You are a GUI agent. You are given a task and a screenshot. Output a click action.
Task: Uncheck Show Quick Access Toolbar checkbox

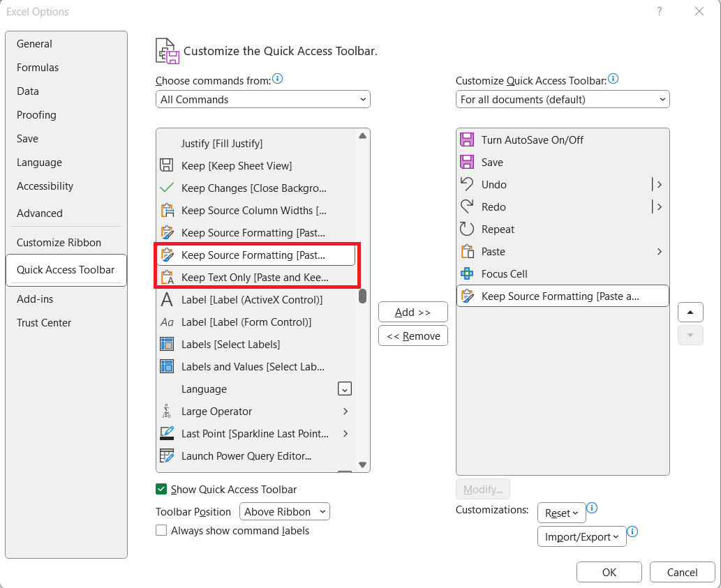tap(161, 489)
